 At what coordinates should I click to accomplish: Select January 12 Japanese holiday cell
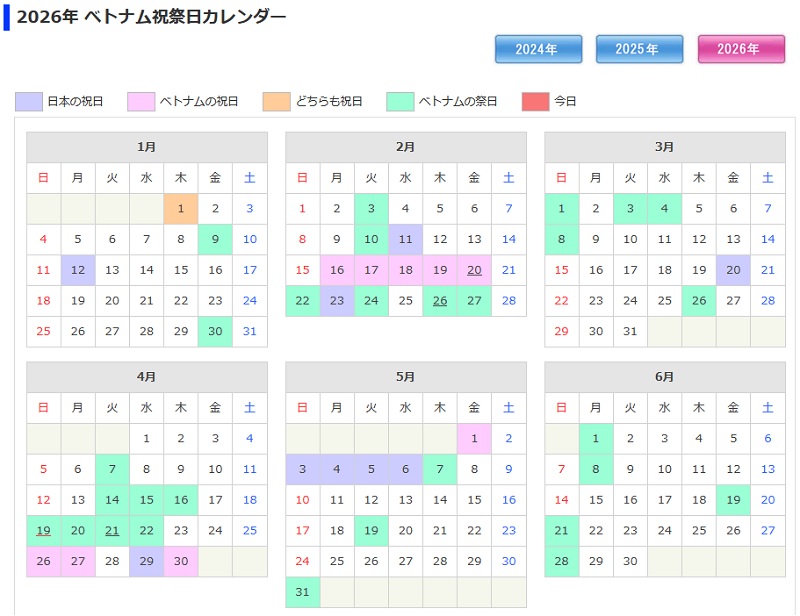pyautogui.click(x=78, y=270)
